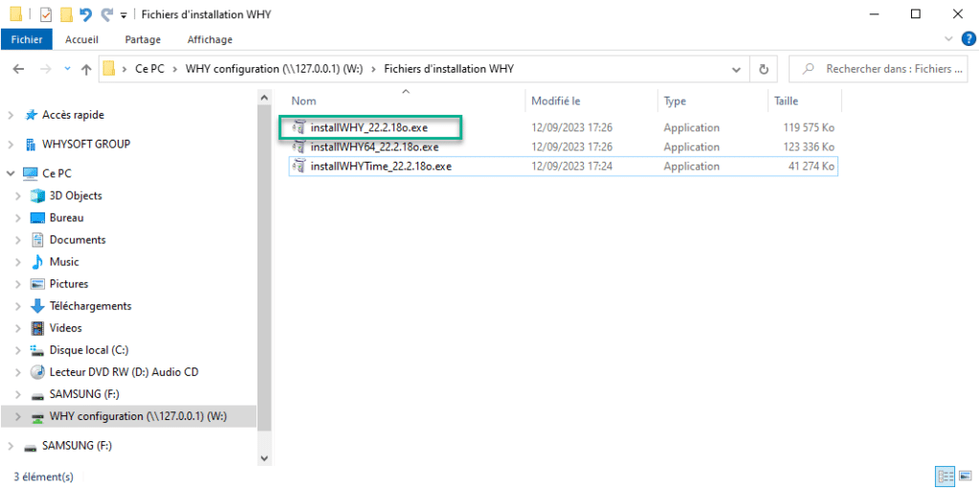The height and width of the screenshot is (488, 980).
Task: Click the installWHYTime installer icon
Action: click(x=300, y=166)
